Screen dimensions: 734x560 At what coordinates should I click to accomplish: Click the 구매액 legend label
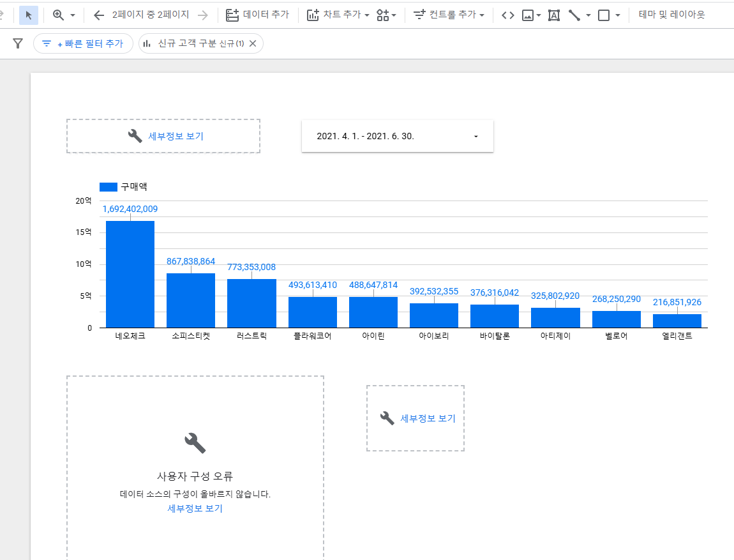click(134, 187)
